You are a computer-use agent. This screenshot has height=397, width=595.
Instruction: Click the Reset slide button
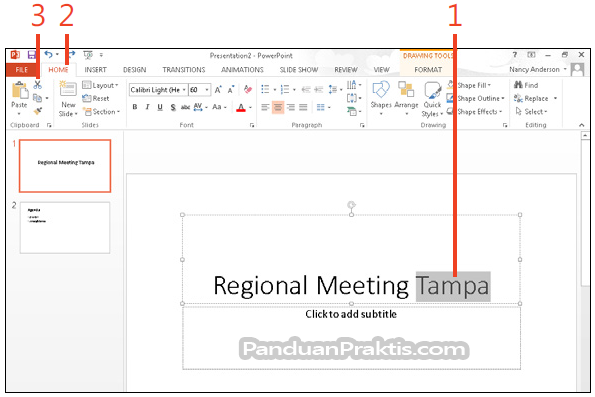(96, 98)
